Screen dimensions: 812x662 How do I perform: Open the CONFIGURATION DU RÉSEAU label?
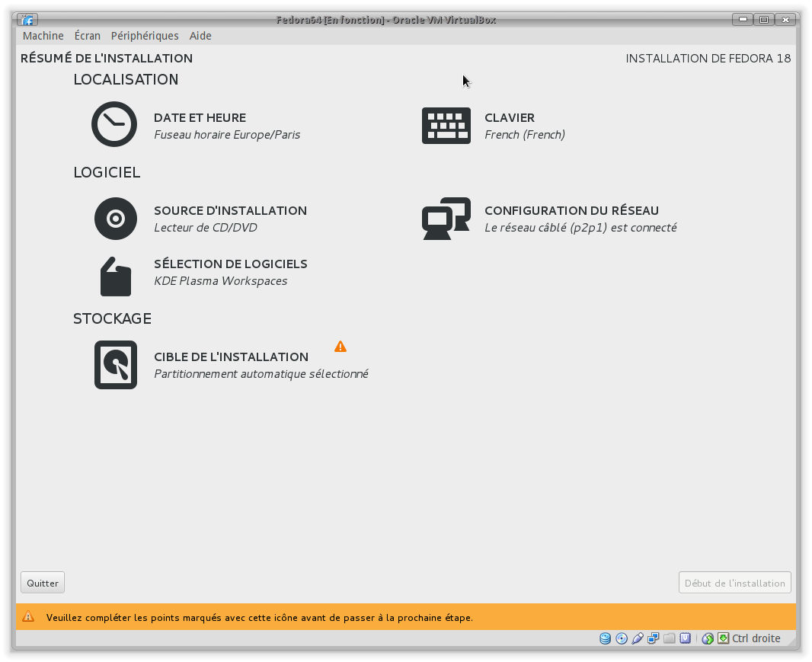pos(572,210)
